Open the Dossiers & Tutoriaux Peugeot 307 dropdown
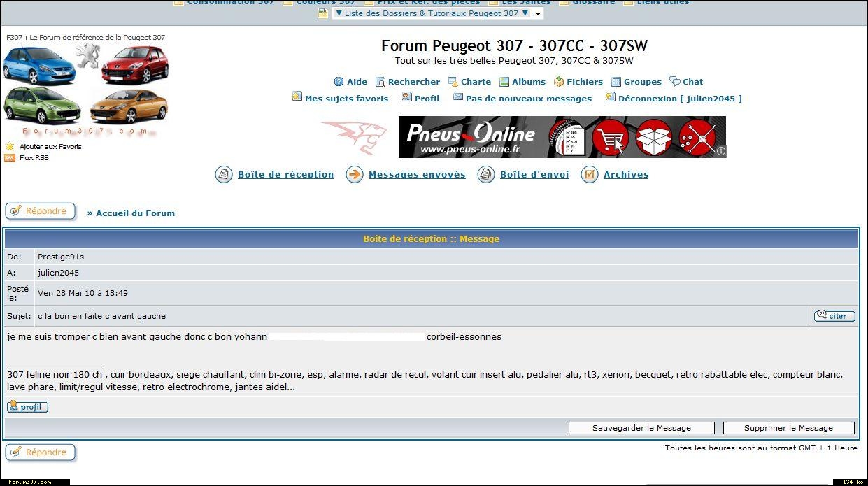The image size is (868, 486). pos(437,13)
